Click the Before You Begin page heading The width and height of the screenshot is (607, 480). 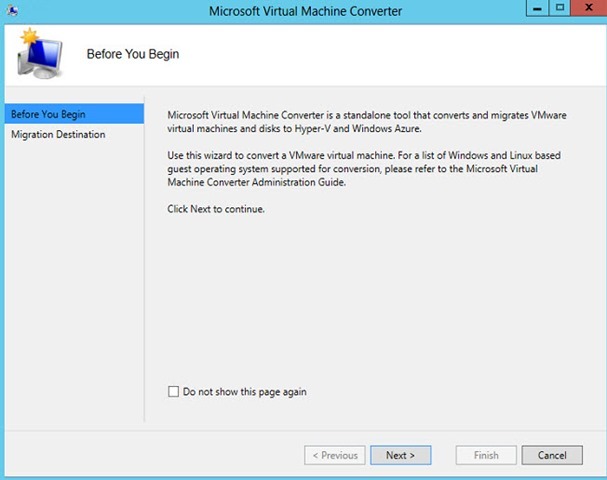(133, 54)
